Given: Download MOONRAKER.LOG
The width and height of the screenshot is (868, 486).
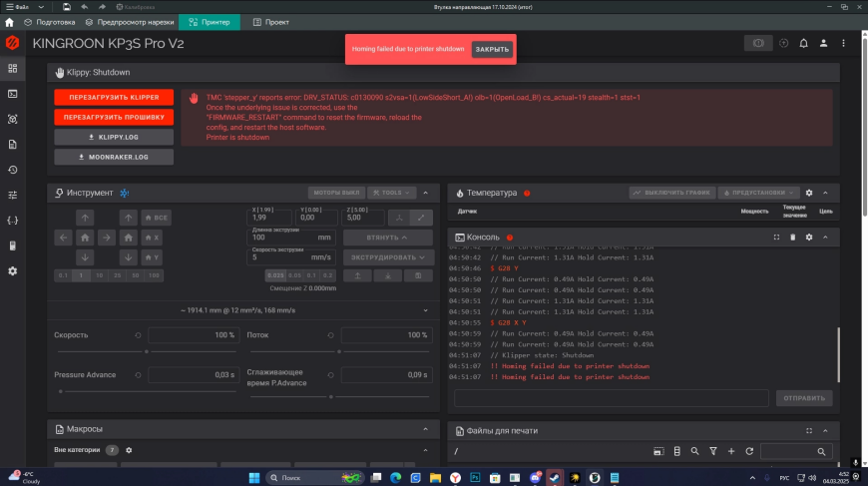Looking at the screenshot, I should 114,158.
